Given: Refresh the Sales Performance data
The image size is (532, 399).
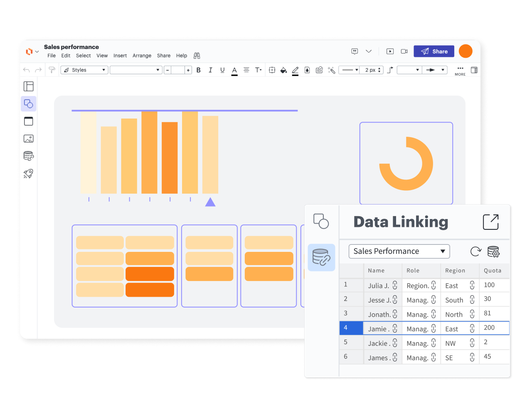Looking at the screenshot, I should point(475,251).
